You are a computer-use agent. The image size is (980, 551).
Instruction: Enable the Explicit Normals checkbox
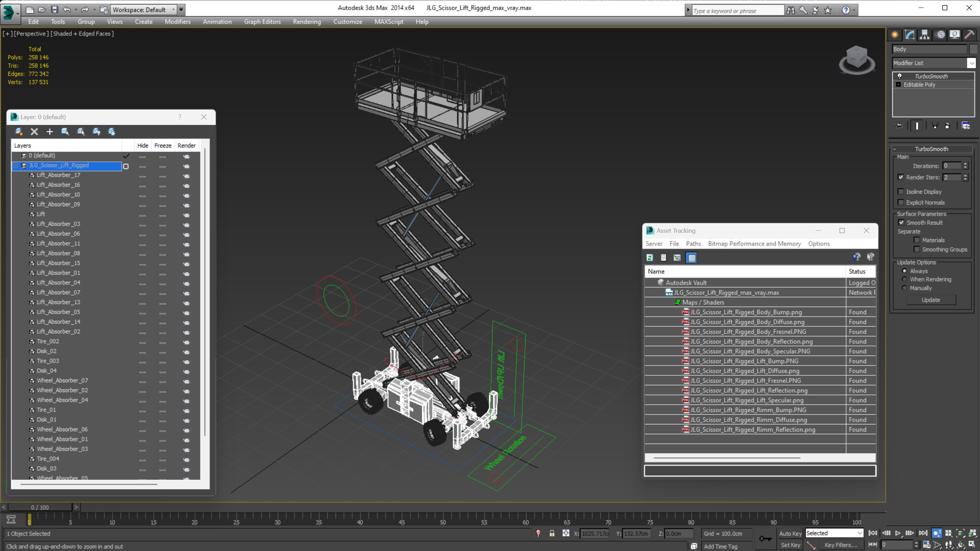pyautogui.click(x=901, y=202)
